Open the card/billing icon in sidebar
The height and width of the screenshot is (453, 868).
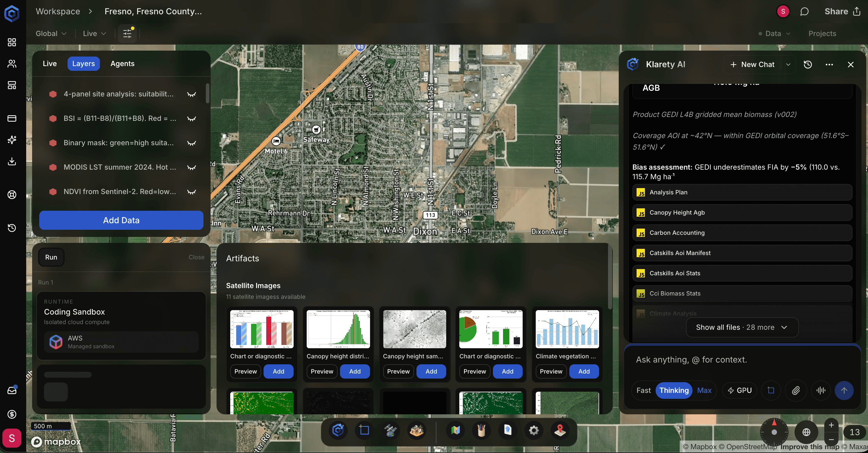click(x=12, y=118)
